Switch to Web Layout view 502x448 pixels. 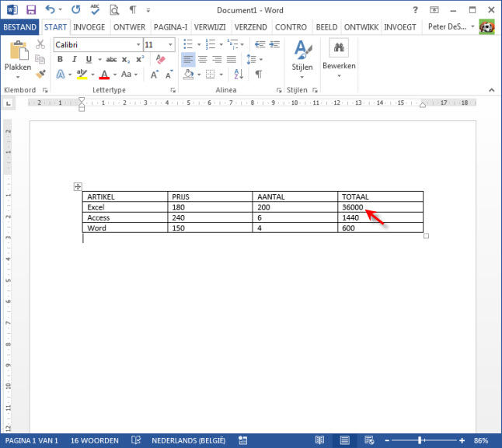[369, 440]
